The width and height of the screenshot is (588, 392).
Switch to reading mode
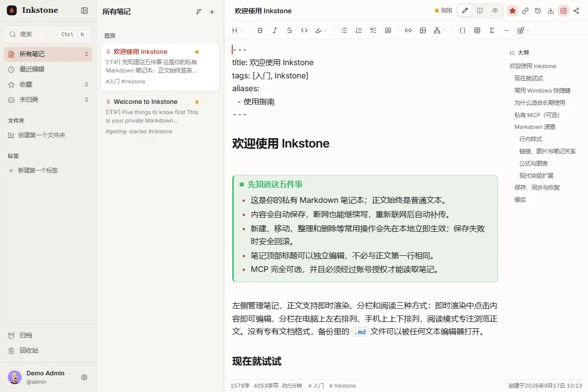click(x=495, y=11)
